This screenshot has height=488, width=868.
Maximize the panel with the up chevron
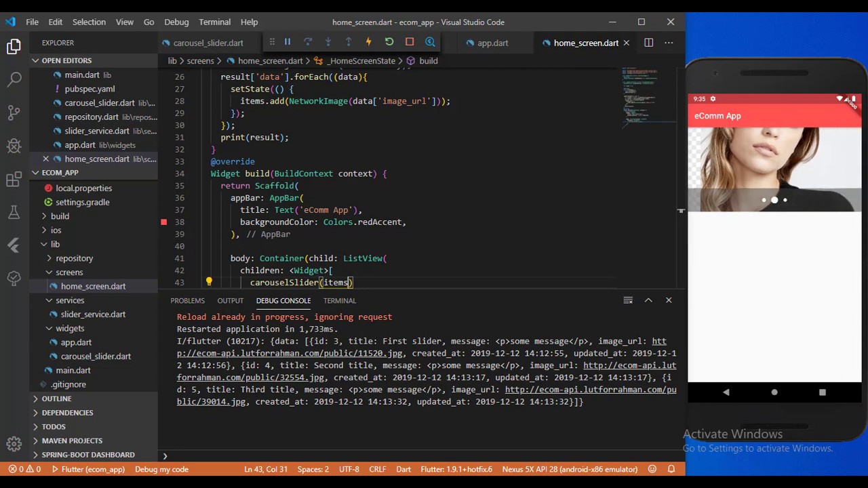(648, 300)
